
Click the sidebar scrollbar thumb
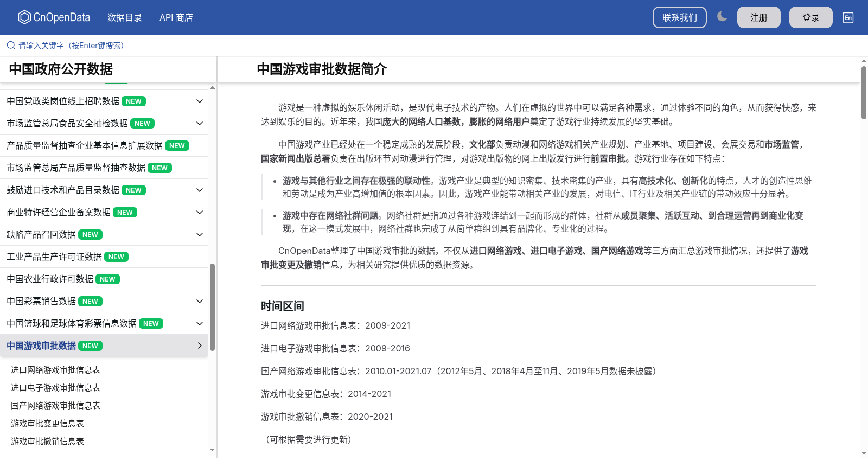pos(212,307)
